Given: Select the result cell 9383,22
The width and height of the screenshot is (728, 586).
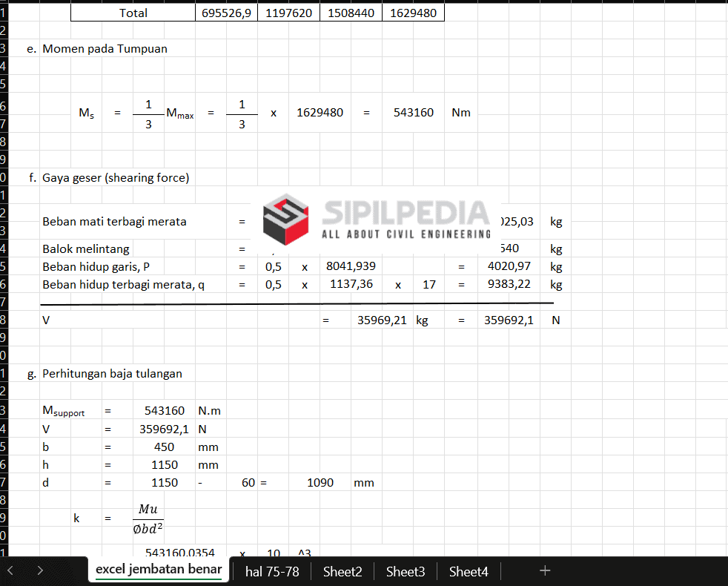Looking at the screenshot, I should (x=509, y=283).
